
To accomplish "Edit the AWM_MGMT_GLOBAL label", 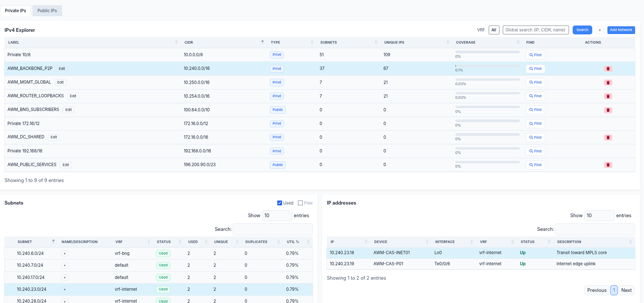I will pos(61,83).
